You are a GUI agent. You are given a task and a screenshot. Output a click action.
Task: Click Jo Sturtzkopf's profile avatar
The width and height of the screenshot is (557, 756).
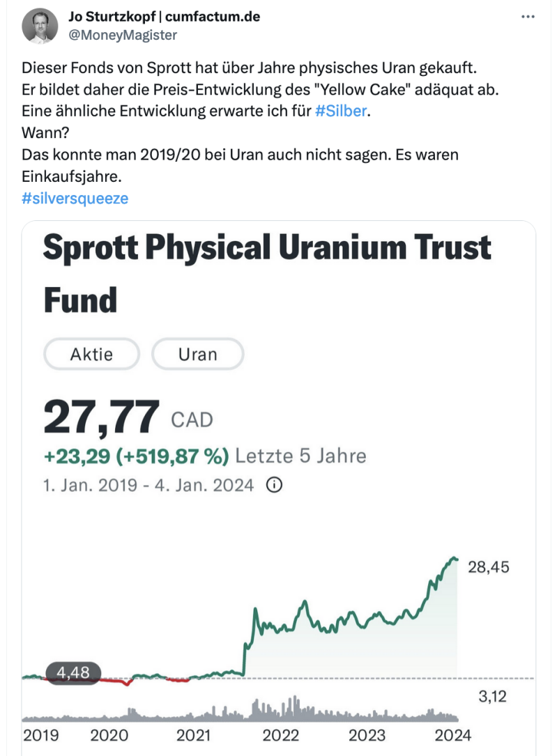[40, 27]
